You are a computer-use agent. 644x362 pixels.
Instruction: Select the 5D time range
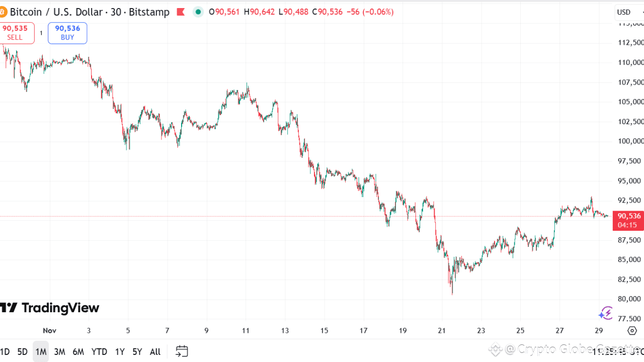click(22, 352)
